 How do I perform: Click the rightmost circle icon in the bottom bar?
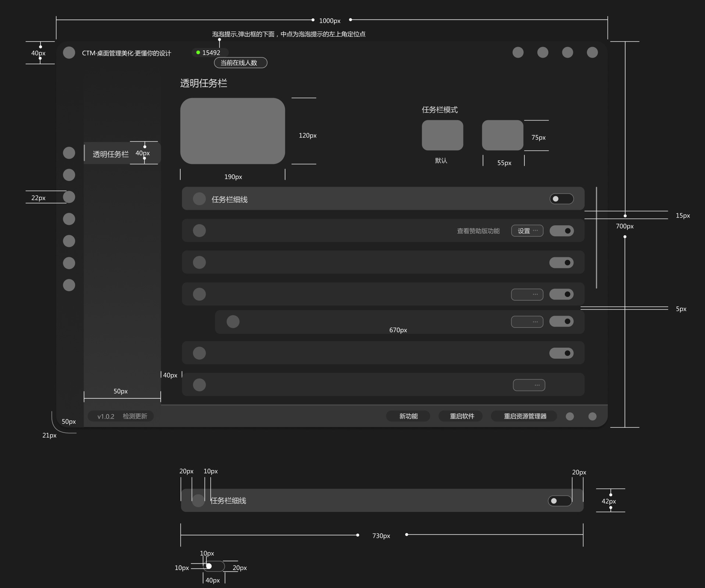click(592, 416)
